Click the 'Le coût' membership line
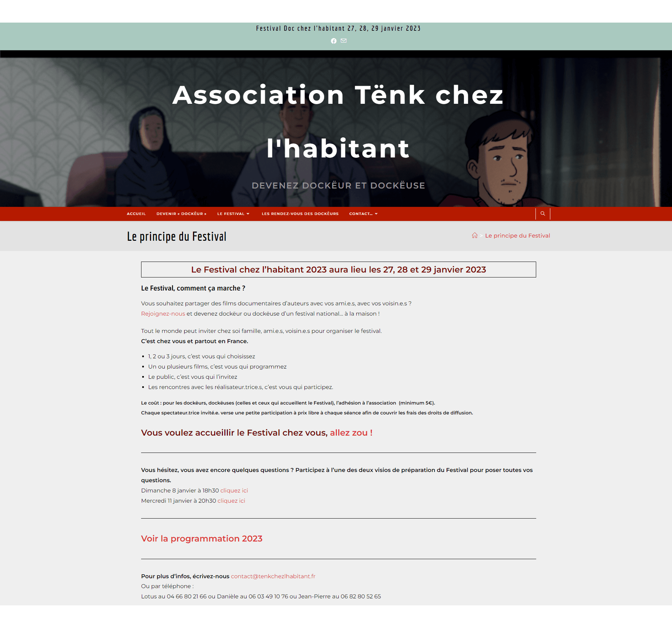 pyautogui.click(x=288, y=403)
